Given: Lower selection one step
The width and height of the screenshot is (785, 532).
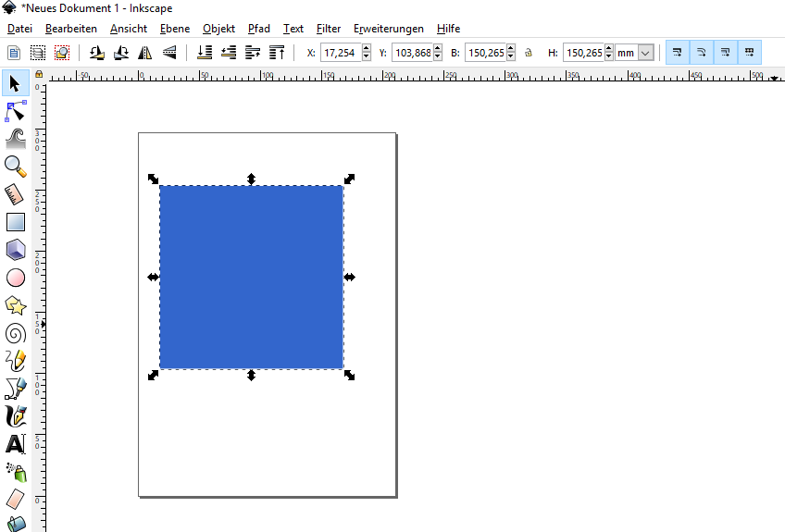Looking at the screenshot, I should (229, 53).
